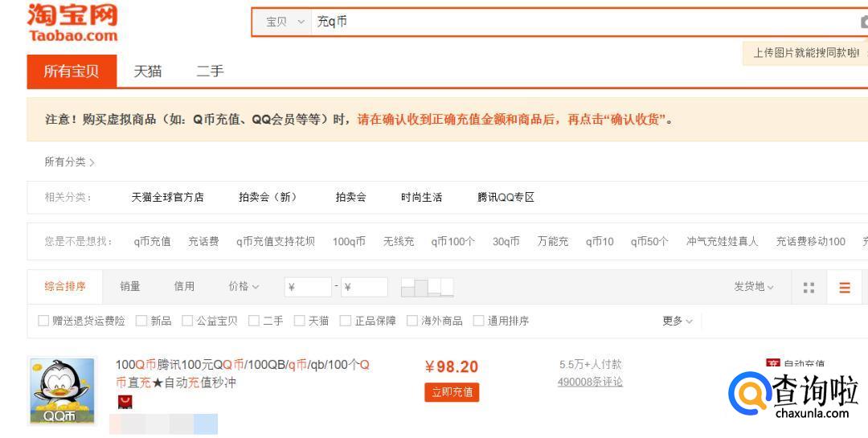Image resolution: width=868 pixels, height=438 pixels.
Task: Click maximum price input field
Action: point(364,288)
